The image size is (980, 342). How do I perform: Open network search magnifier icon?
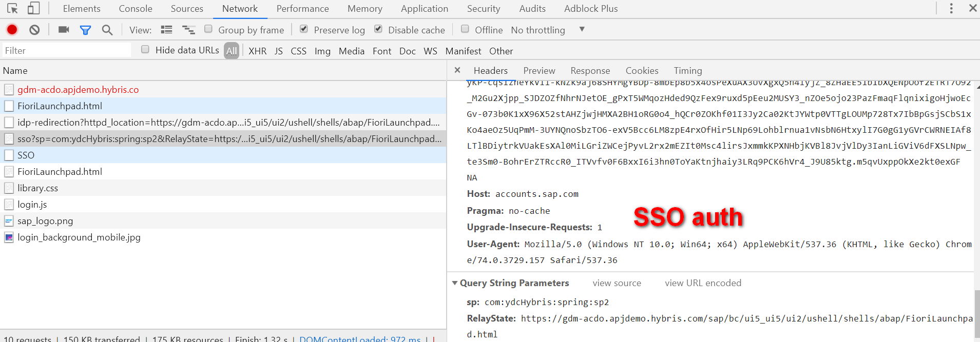(107, 30)
